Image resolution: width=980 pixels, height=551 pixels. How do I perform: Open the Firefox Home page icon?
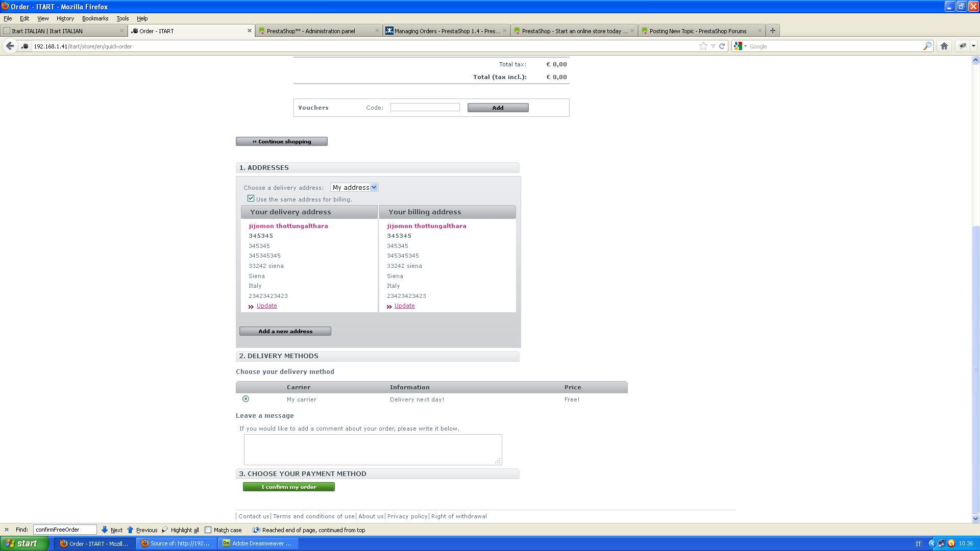(944, 46)
